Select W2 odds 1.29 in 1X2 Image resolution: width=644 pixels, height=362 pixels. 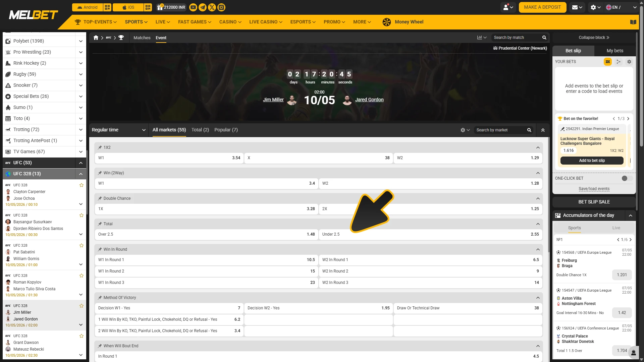468,158
